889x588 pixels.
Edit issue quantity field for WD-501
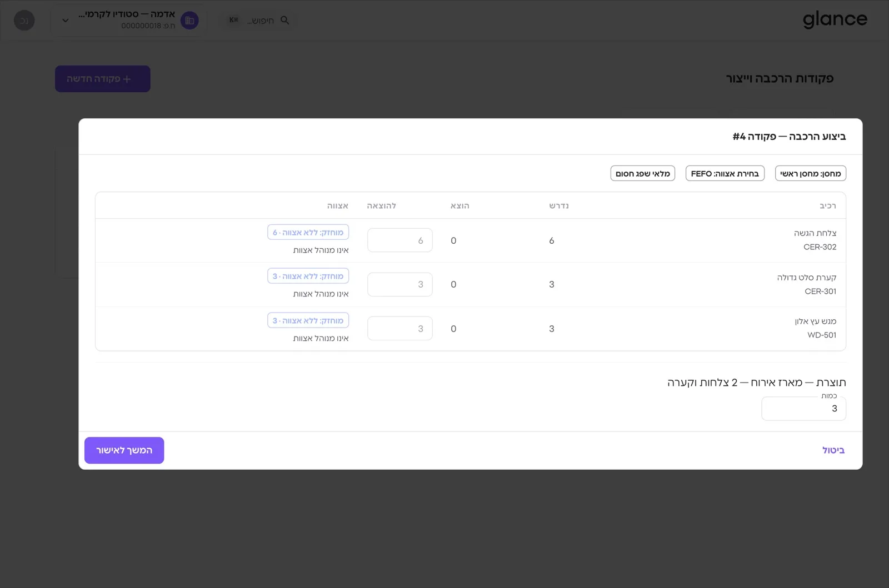pyautogui.click(x=400, y=329)
